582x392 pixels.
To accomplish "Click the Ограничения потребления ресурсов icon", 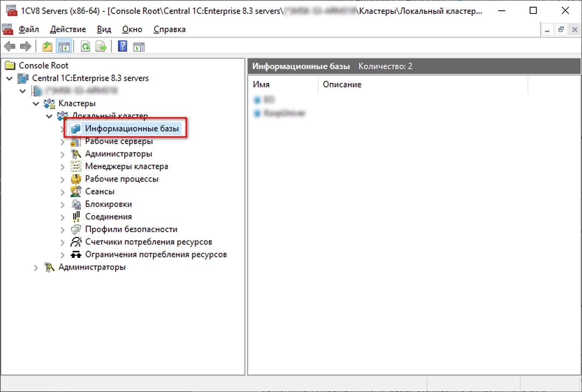I will 76,255.
